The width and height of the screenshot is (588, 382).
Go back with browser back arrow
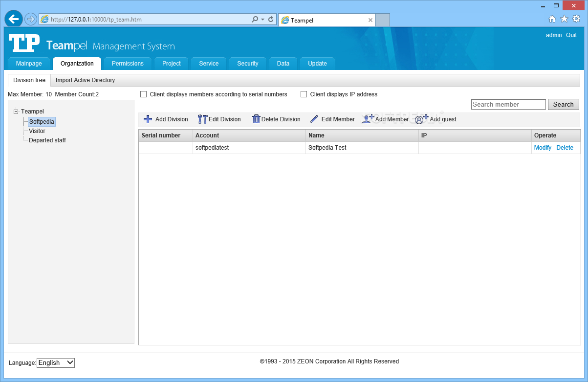click(x=14, y=19)
